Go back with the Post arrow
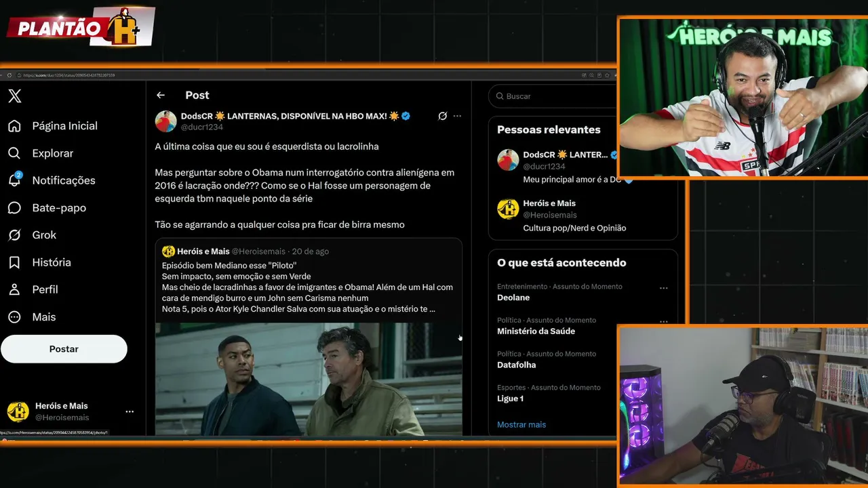Viewport: 868px width, 488px height. (161, 96)
